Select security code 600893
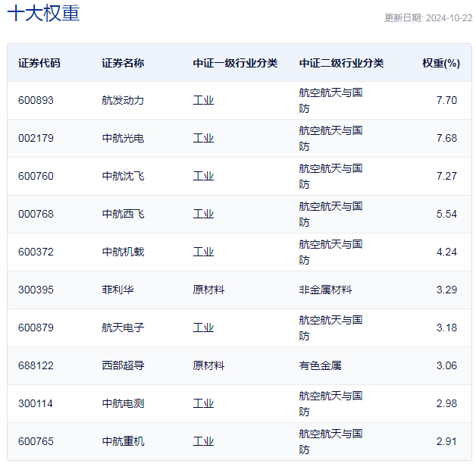 click(36, 100)
